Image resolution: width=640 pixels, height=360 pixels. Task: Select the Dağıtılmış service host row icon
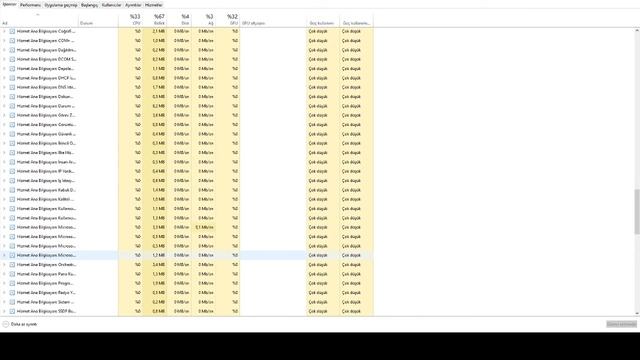point(12,50)
